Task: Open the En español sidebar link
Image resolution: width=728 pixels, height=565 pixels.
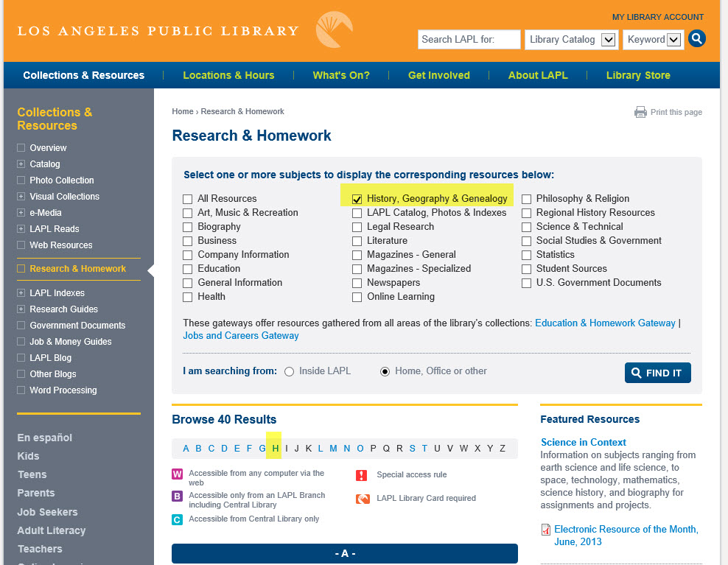Action: click(44, 438)
